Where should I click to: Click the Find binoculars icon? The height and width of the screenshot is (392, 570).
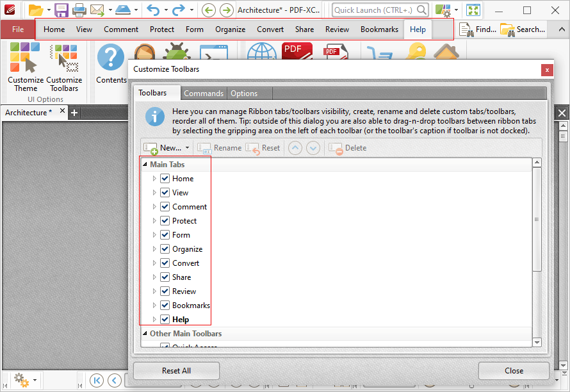tap(466, 29)
